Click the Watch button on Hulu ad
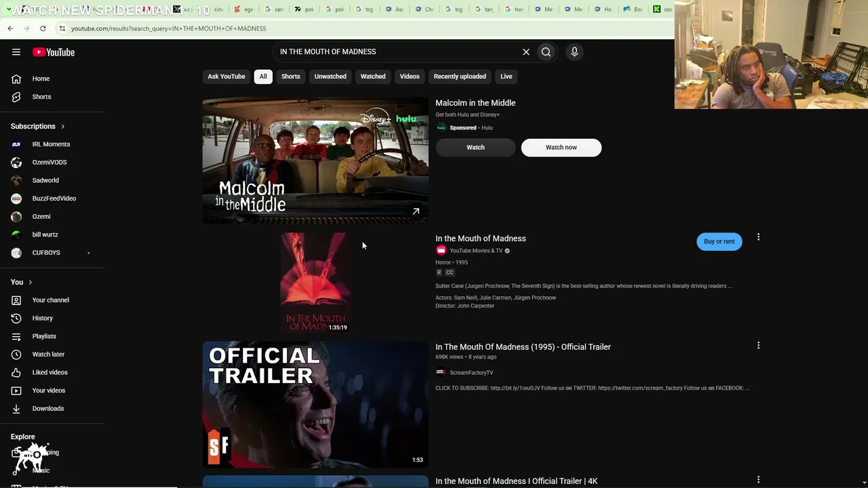This screenshot has width=868, height=488. (475, 147)
